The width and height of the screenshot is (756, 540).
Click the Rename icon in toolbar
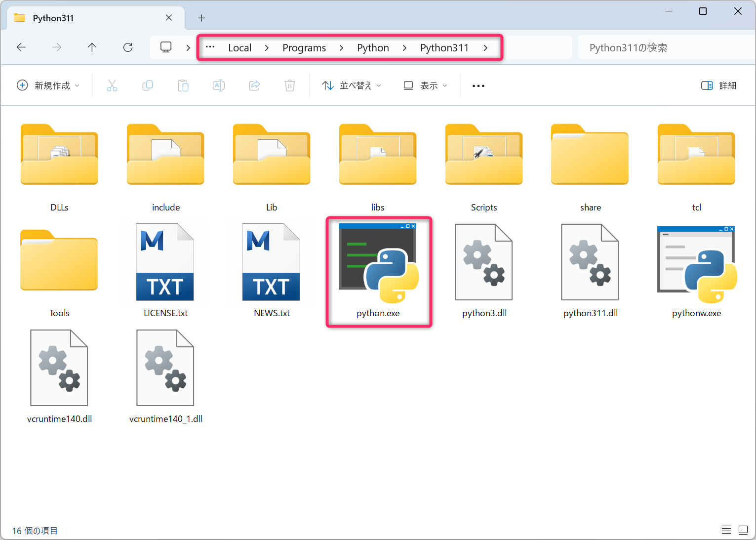pyautogui.click(x=219, y=85)
